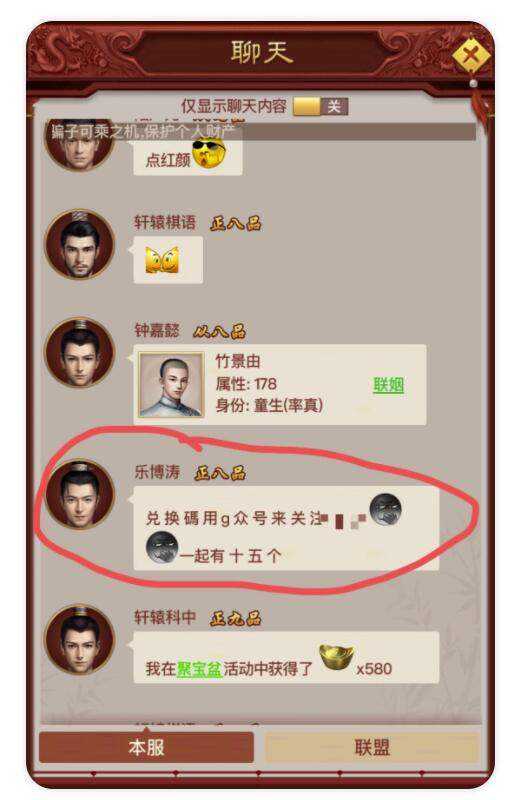Open 乐博涛's 兑换码 message bubble
This screenshot has height=800, width=517.
[286, 528]
